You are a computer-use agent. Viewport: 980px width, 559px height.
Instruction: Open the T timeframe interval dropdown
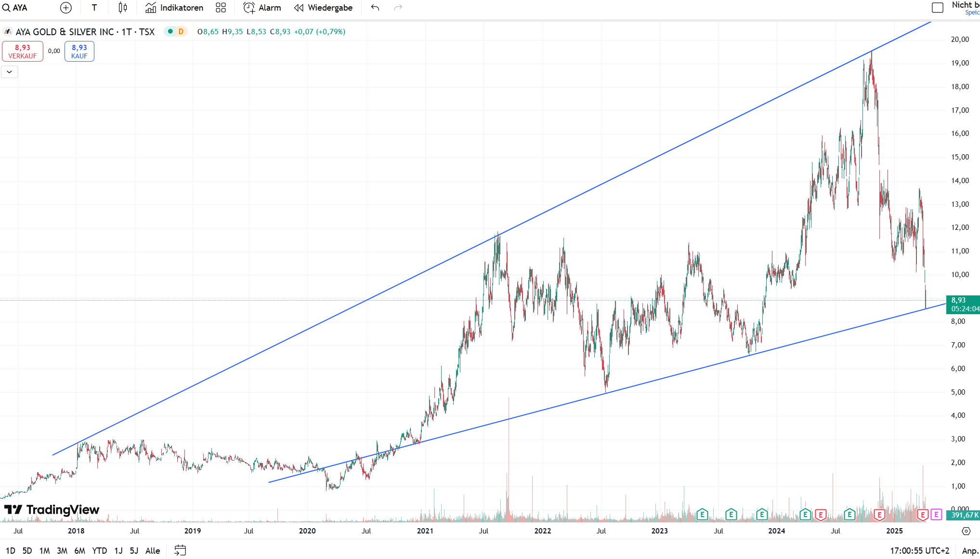94,8
